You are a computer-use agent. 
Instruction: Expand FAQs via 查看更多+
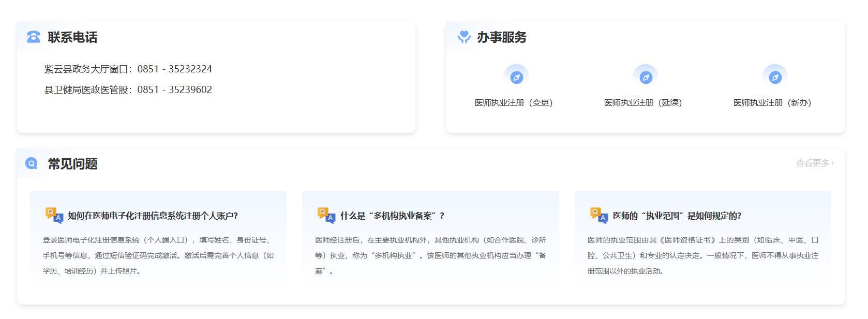point(815,163)
